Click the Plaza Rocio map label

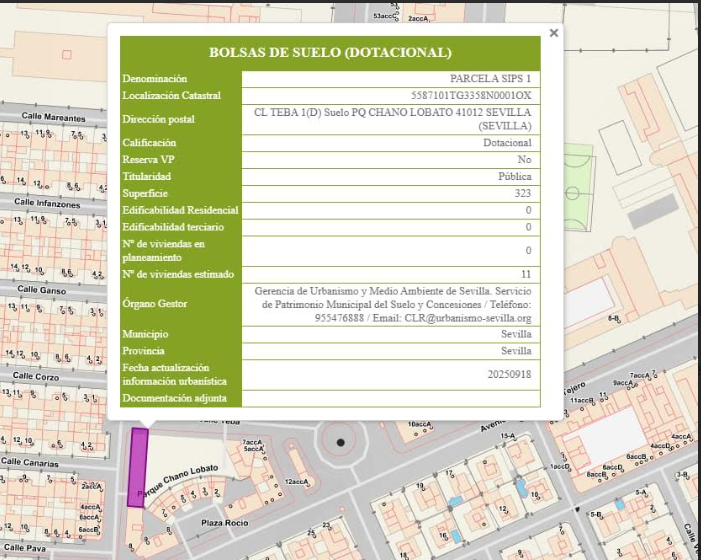225,523
